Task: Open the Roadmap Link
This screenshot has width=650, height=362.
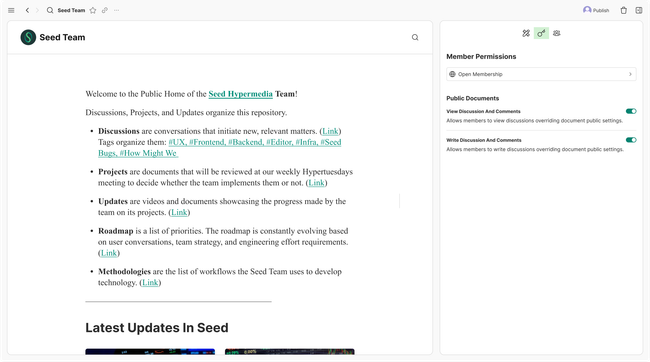Action: coord(109,253)
